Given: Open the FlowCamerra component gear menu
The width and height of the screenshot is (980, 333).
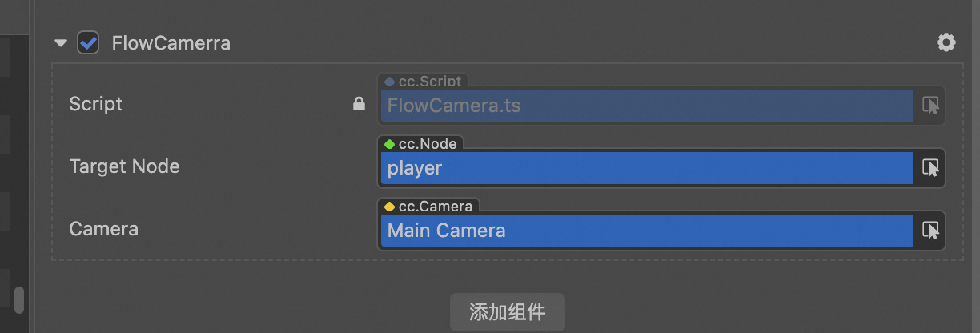Looking at the screenshot, I should (x=946, y=42).
